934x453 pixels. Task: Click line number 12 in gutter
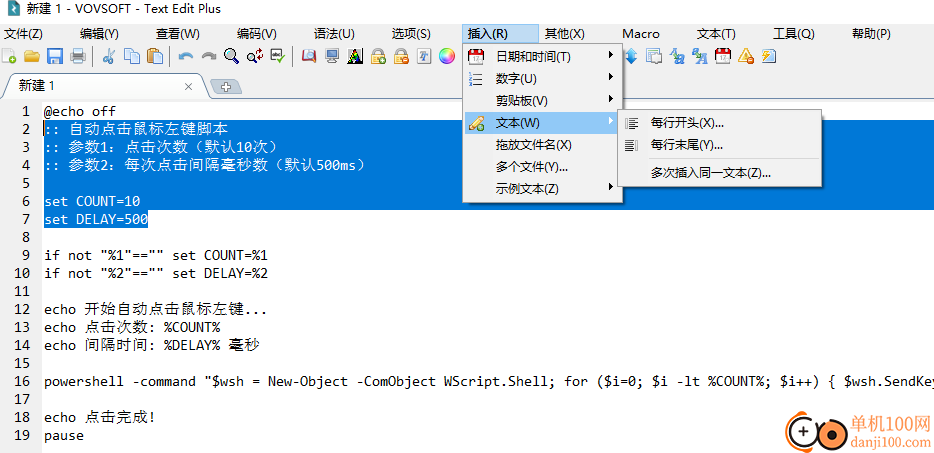(22, 309)
